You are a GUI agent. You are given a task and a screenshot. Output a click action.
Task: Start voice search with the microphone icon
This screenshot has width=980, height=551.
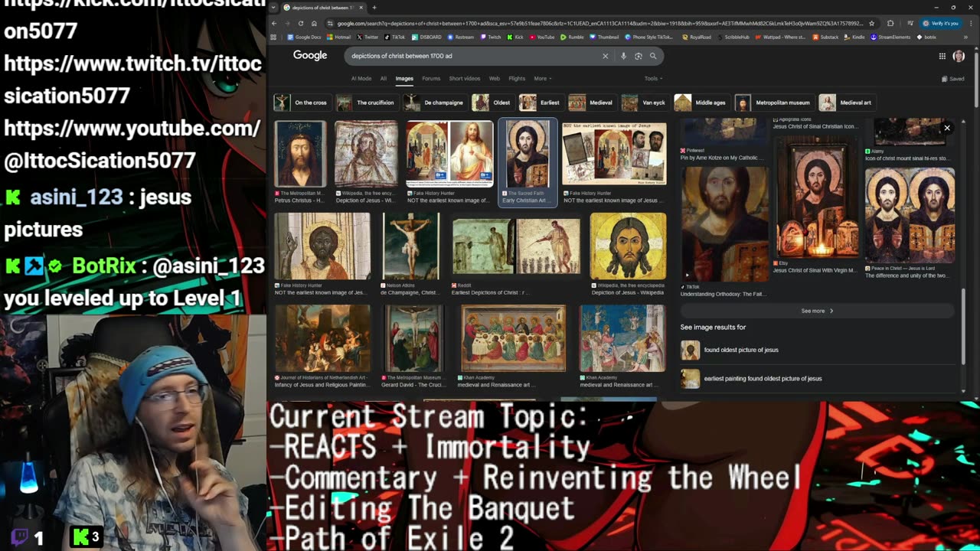click(623, 56)
